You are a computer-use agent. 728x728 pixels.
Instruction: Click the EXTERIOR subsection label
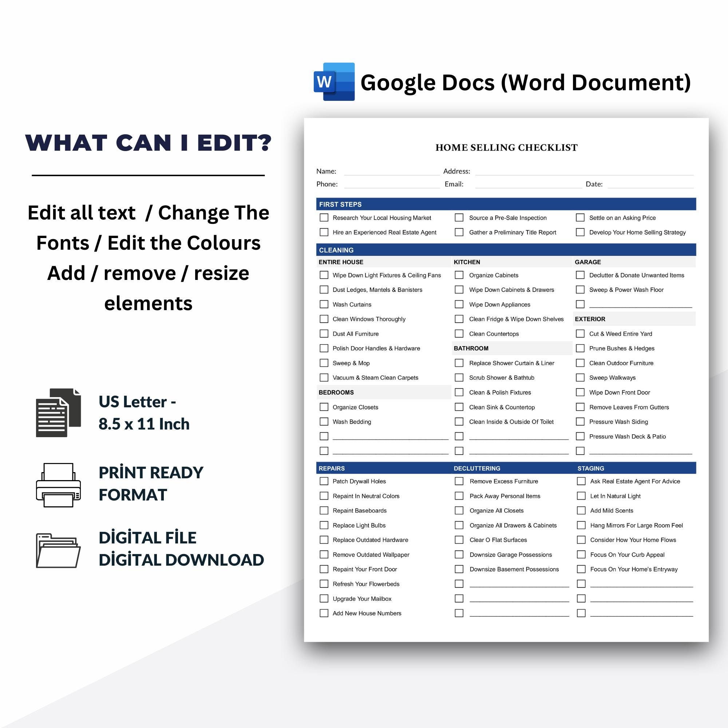click(590, 319)
